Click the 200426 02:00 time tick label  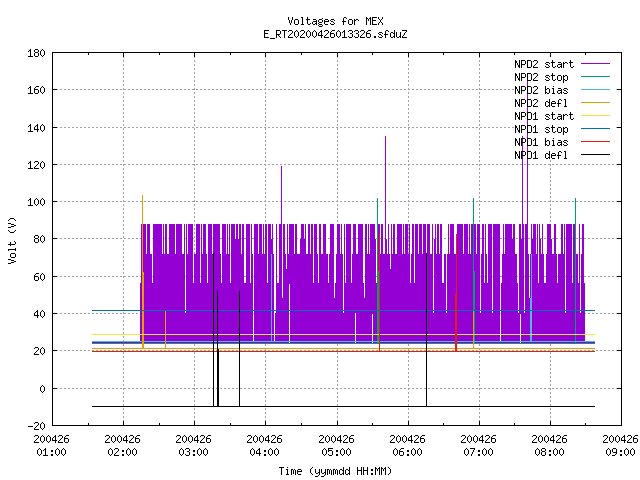(x=122, y=446)
